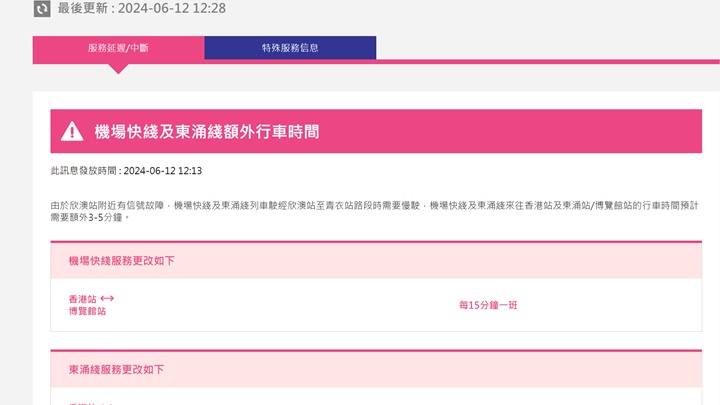Click the 每15分鐘一班 frequency text
Image resolution: width=720 pixels, height=405 pixels.
pyautogui.click(x=488, y=305)
